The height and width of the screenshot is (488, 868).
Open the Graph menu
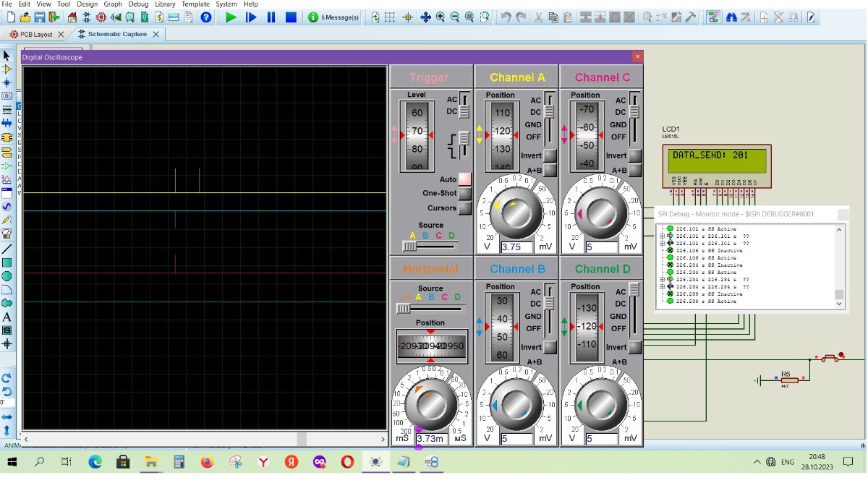point(113,4)
